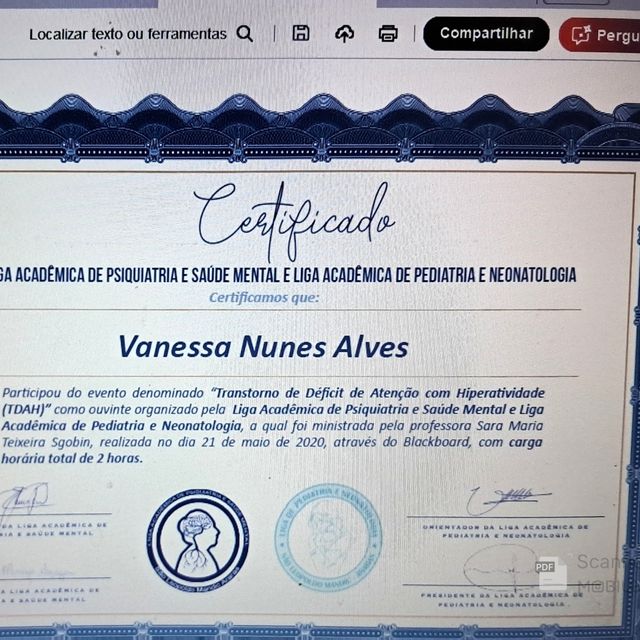The height and width of the screenshot is (640, 640).
Task: Click the light blue pediatrics stamp seal
Action: (x=329, y=538)
